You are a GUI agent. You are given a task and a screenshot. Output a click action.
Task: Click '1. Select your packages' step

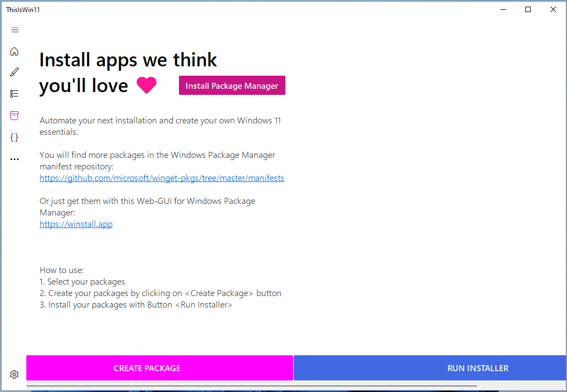point(82,282)
